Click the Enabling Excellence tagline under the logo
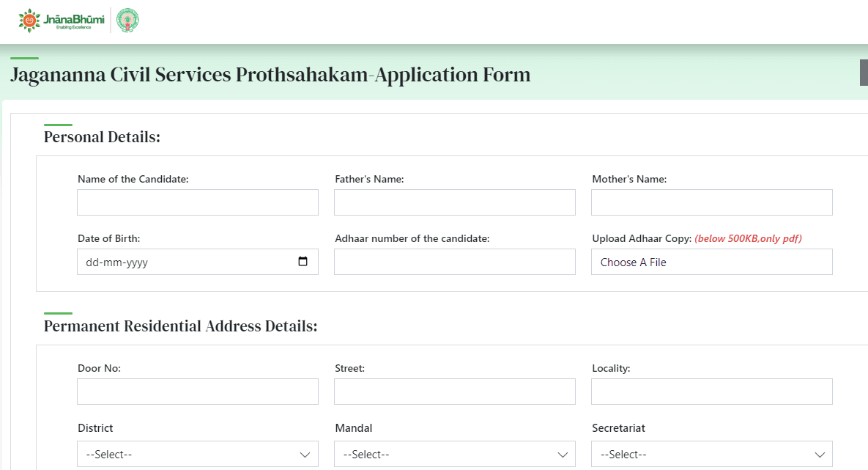The image size is (868, 470). coord(73,27)
